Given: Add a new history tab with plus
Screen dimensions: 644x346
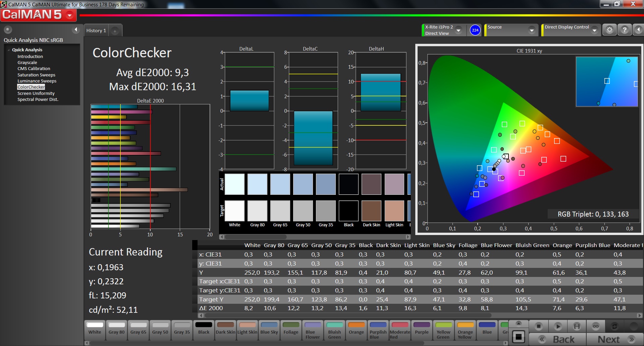Looking at the screenshot, I should (115, 31).
